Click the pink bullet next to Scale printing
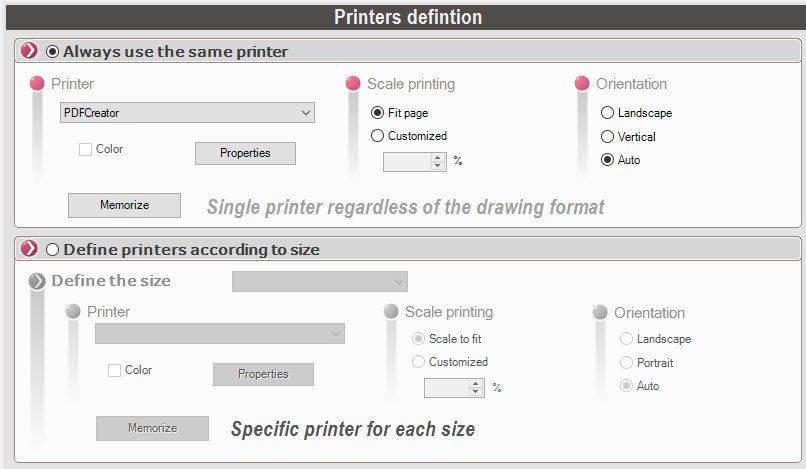This screenshot has width=806, height=469. click(x=353, y=84)
